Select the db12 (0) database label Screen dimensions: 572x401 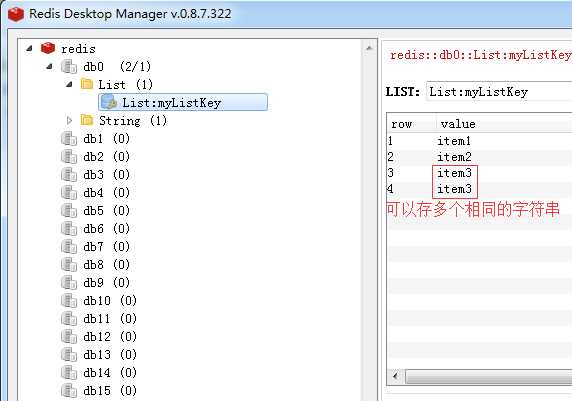110,337
